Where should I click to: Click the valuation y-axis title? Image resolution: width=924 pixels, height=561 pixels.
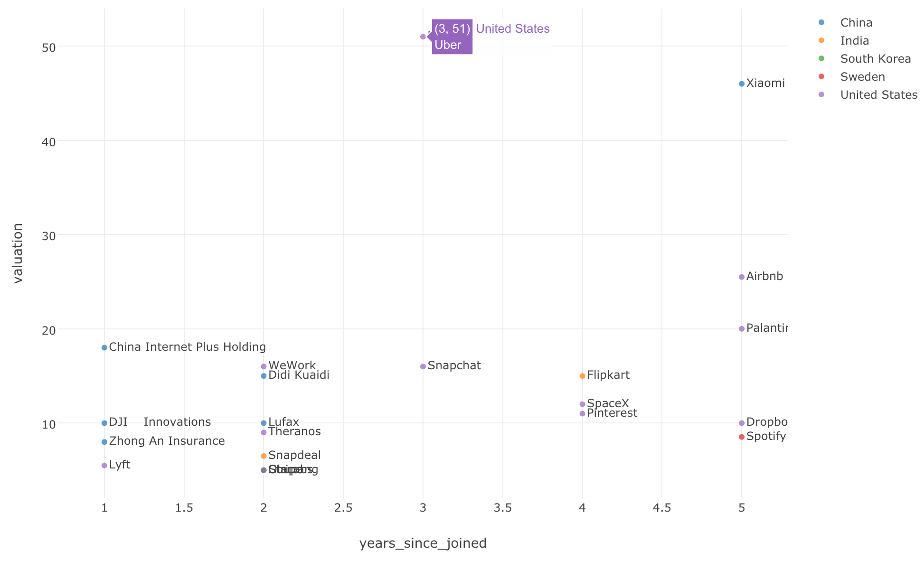click(x=18, y=253)
